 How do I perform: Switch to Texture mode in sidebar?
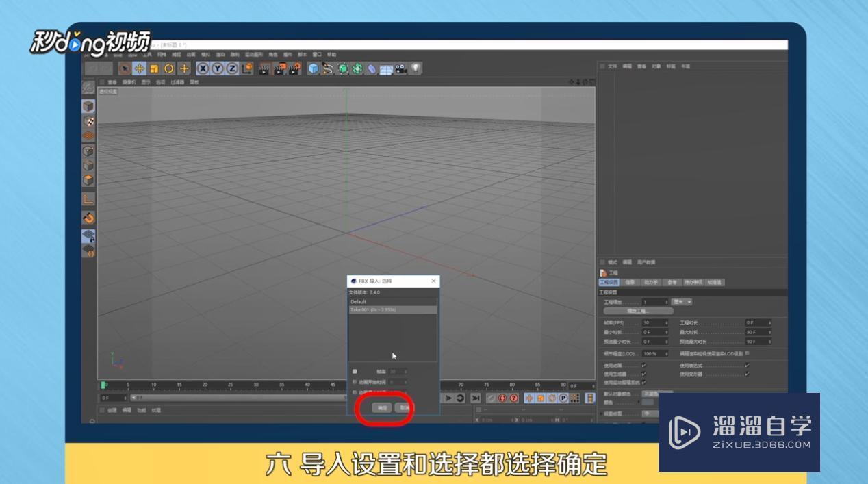(88, 121)
